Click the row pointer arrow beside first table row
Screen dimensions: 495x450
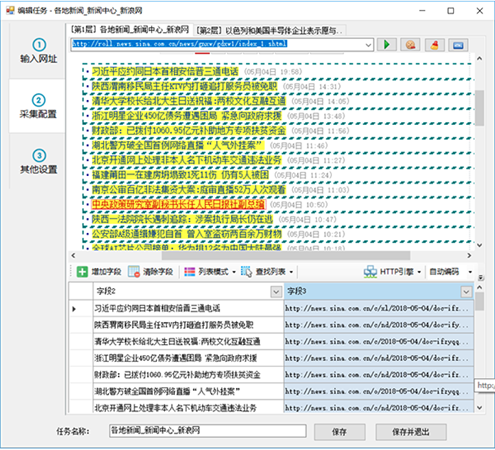point(74,309)
